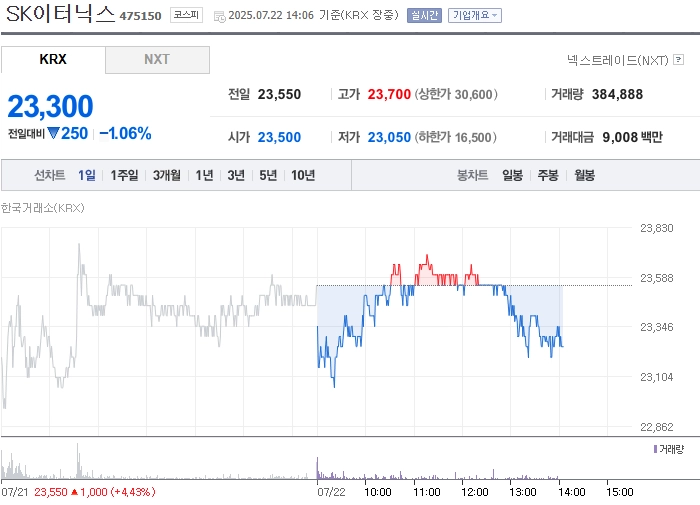The height and width of the screenshot is (505, 700).
Task: Click the 상한가 30,600 text
Action: (x=456, y=94)
